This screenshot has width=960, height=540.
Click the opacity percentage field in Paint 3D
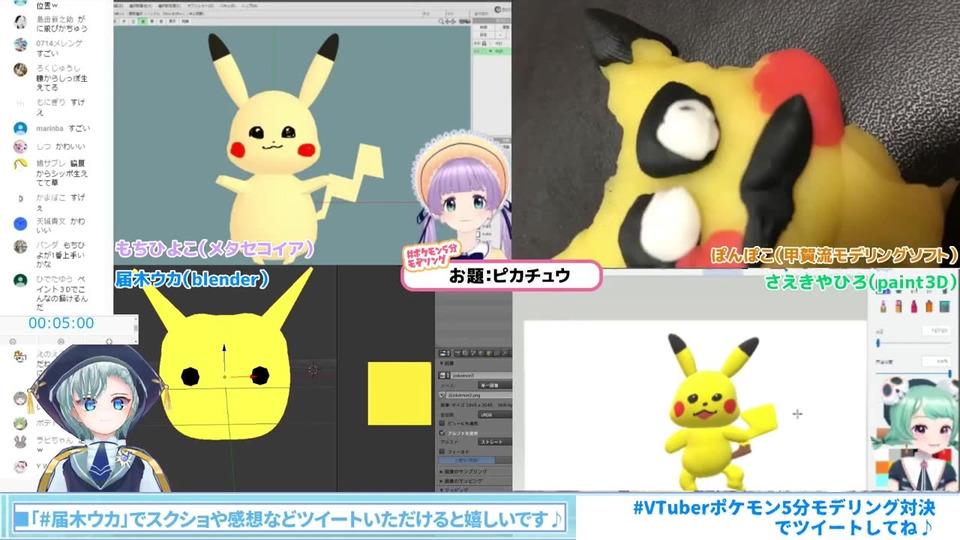[936, 361]
